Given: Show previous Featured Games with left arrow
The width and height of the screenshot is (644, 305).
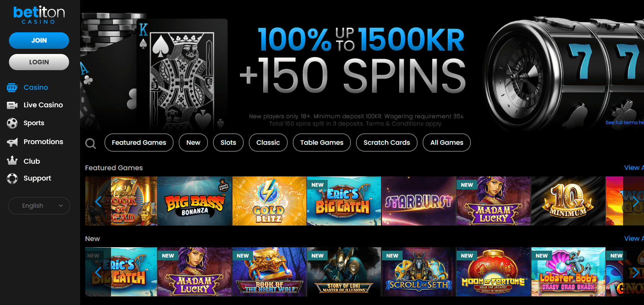Looking at the screenshot, I should [98, 201].
